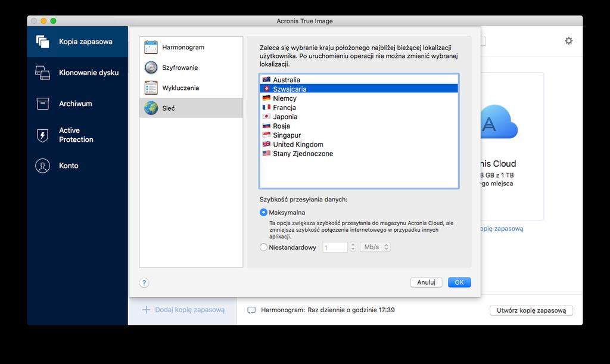Select Japonia in the country list
The height and width of the screenshot is (364, 610).
359,117
